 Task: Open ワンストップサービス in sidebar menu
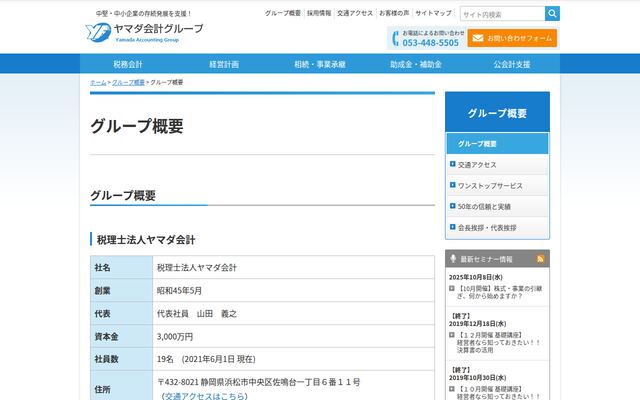498,186
